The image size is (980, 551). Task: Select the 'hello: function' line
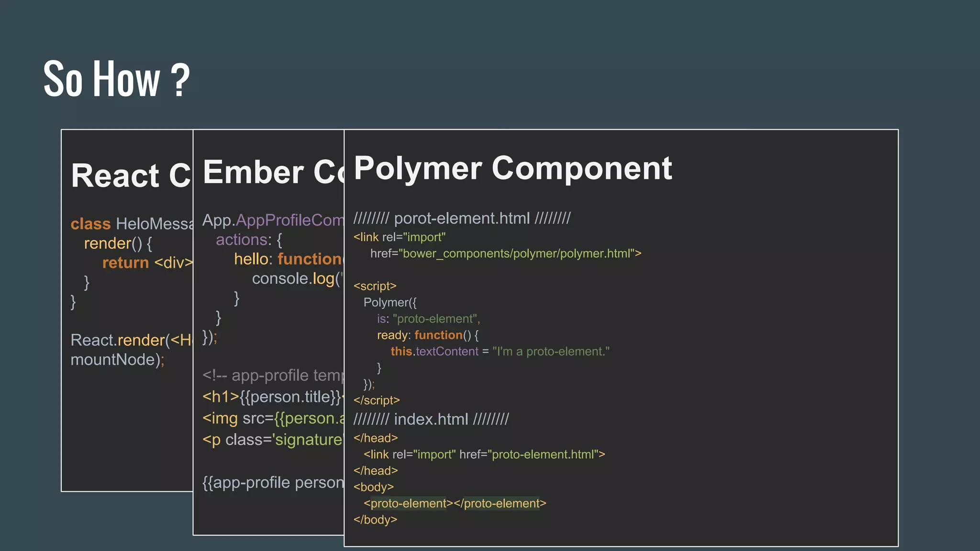click(x=289, y=259)
